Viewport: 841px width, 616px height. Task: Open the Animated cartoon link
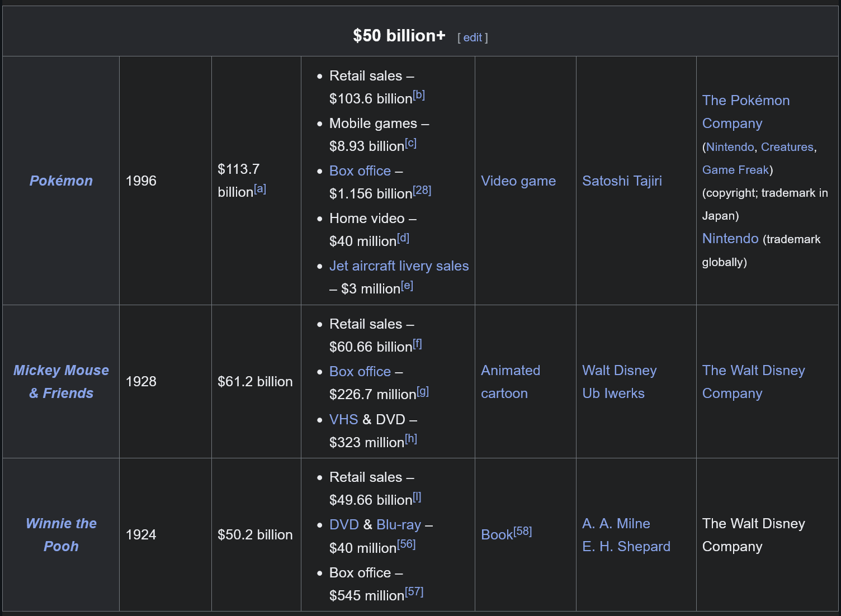(511, 382)
